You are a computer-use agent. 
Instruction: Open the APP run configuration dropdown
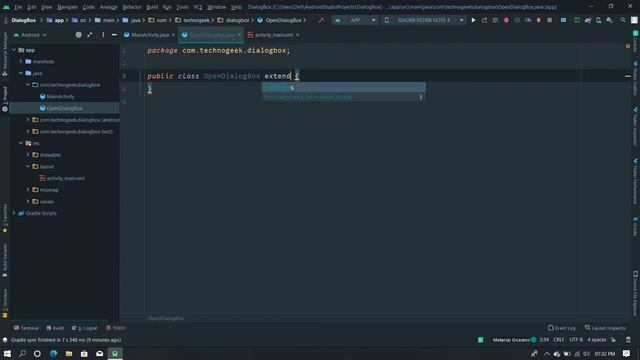tap(355, 20)
